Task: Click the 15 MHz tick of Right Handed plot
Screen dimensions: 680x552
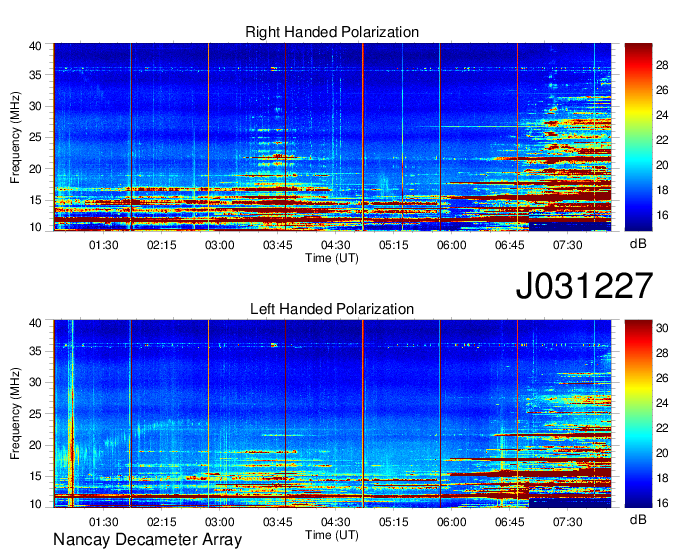Action: point(36,200)
